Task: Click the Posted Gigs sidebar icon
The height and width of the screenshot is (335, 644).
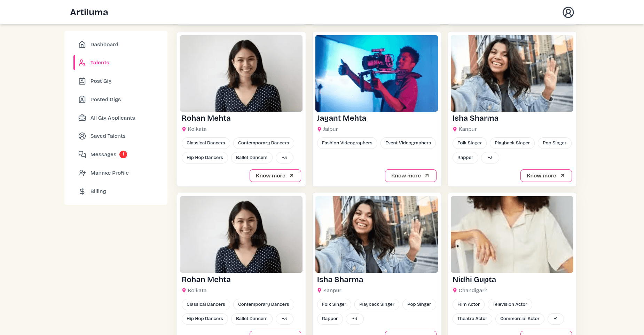Action: tap(82, 99)
